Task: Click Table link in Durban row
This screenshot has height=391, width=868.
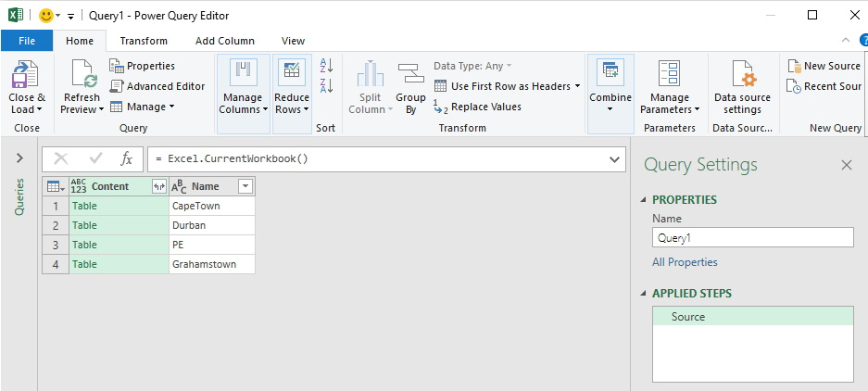Action: click(x=84, y=225)
